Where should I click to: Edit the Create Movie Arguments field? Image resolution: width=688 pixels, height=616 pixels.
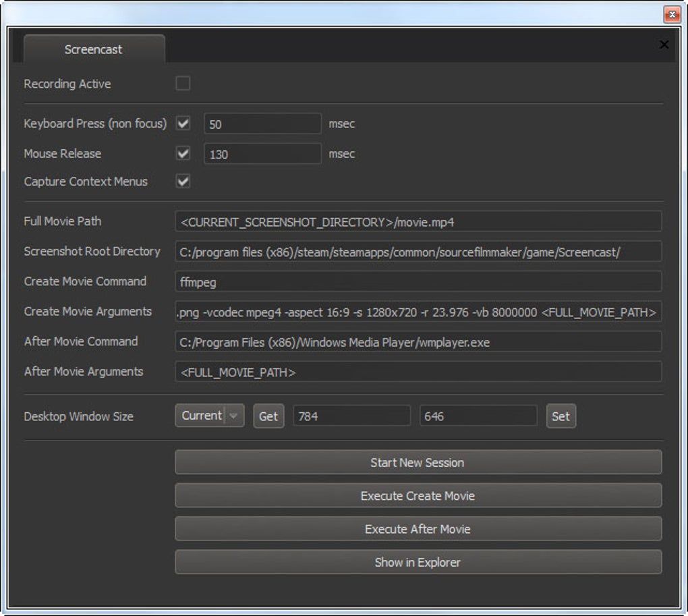(418, 312)
